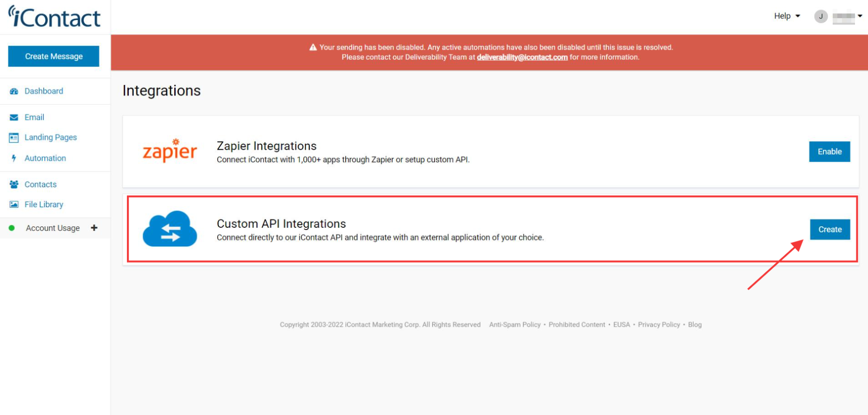
Task: Open Contacts in the sidebar
Action: point(40,184)
